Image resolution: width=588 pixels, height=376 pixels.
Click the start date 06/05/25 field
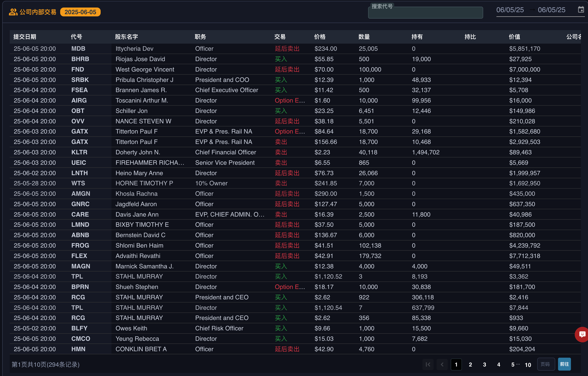coord(510,10)
